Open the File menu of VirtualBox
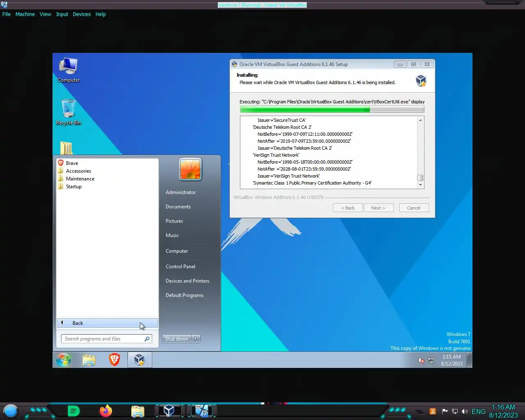The image size is (525, 420). 7,14
